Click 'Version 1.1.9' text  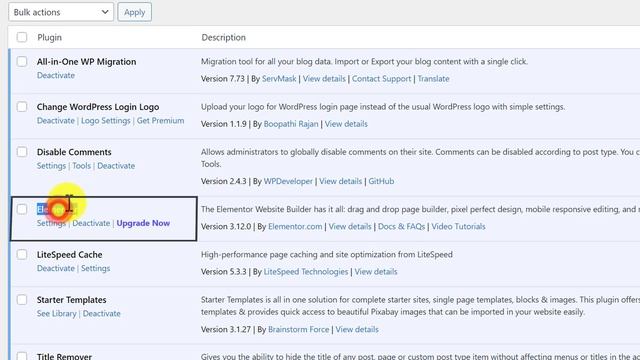point(224,124)
